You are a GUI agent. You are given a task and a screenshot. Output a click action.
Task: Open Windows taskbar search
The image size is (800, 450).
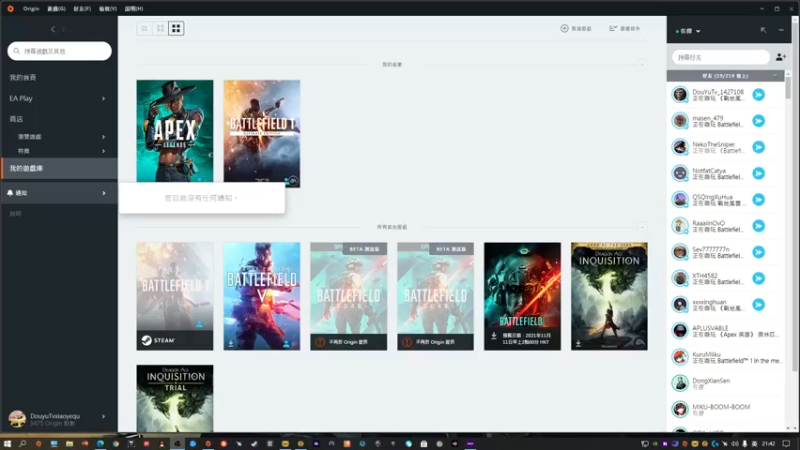tap(22, 444)
